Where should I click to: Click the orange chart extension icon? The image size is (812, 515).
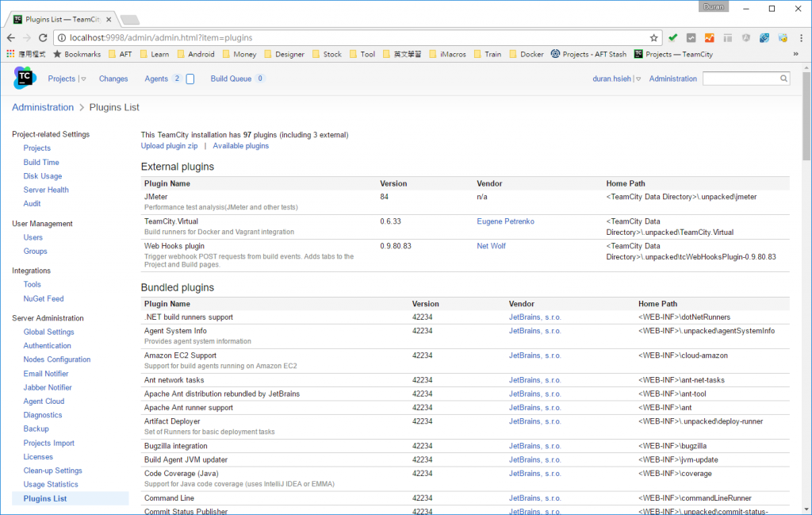(709, 38)
